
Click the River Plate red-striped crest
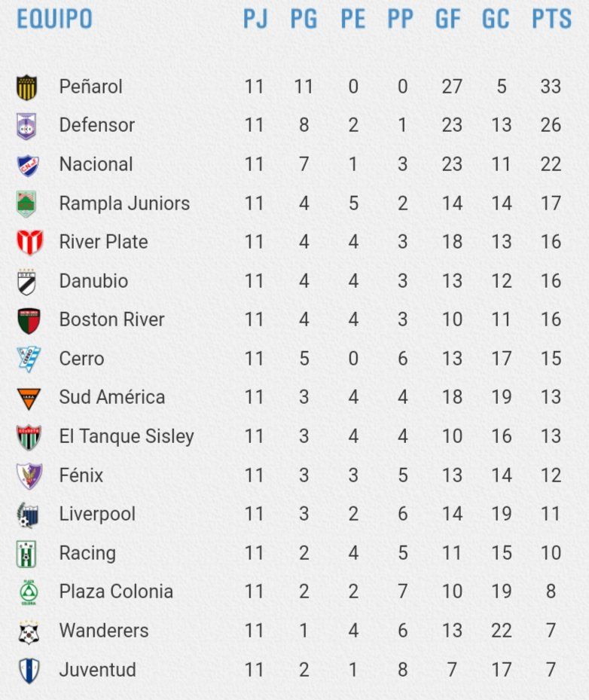click(29, 243)
